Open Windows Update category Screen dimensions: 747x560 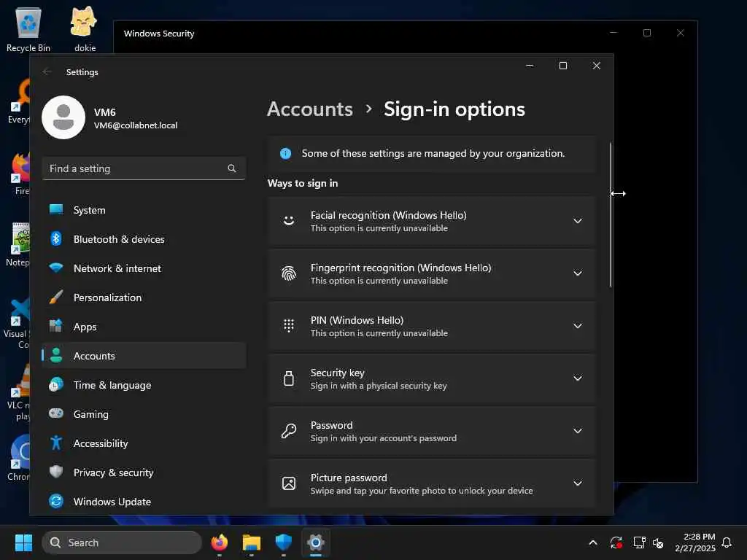tap(144, 501)
